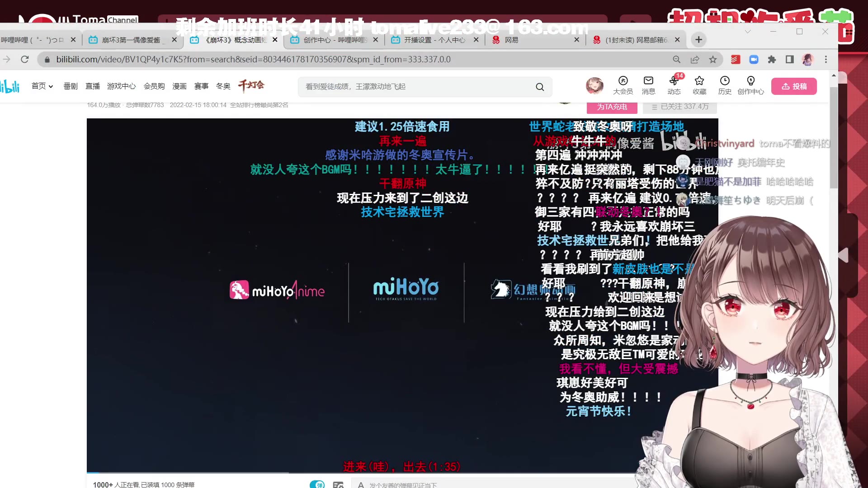This screenshot has width=868, height=488.
Task: Click the 已关注 337.4万 button
Action: [680, 107]
